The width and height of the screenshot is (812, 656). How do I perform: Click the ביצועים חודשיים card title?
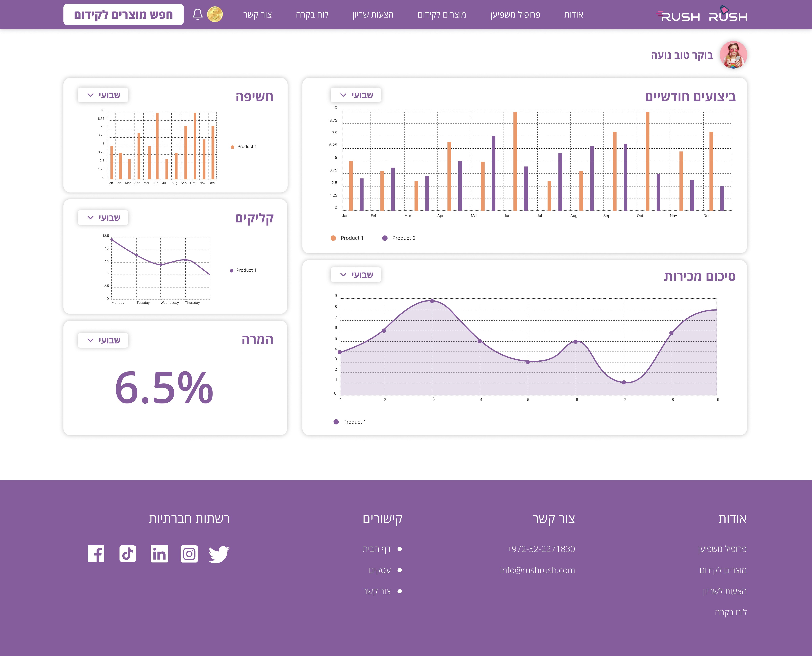click(690, 96)
